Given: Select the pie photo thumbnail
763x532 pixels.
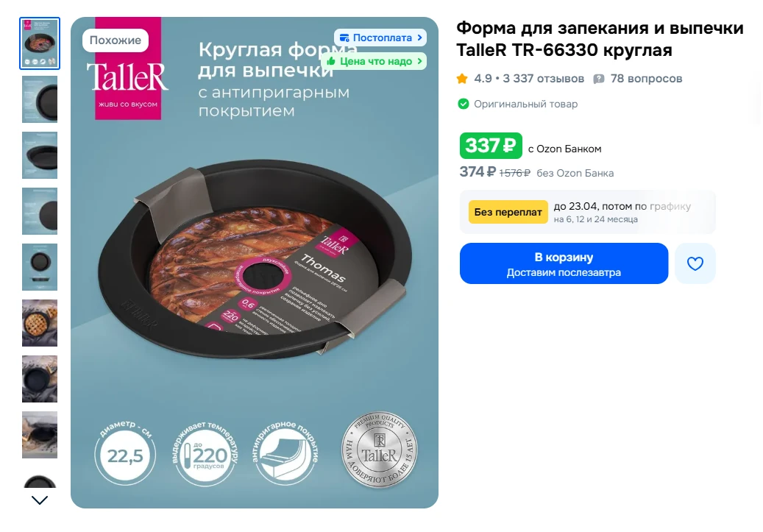Looking at the screenshot, I should [x=40, y=323].
